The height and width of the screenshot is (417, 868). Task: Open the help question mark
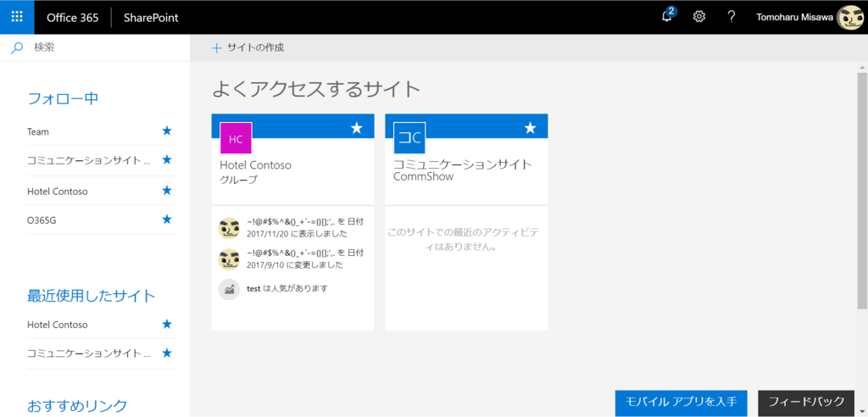tap(732, 17)
